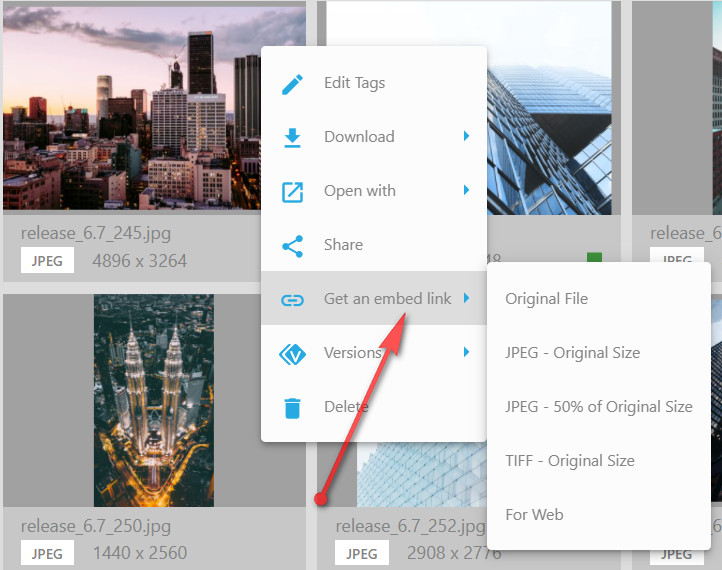Click the Versions checkmark icon
This screenshot has width=722, height=570.
point(292,353)
